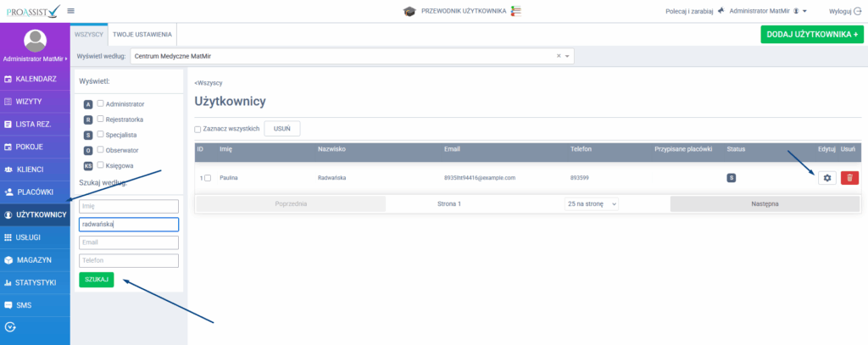Expand the Centrum Medyczne MatMir dropdown

[x=568, y=56]
